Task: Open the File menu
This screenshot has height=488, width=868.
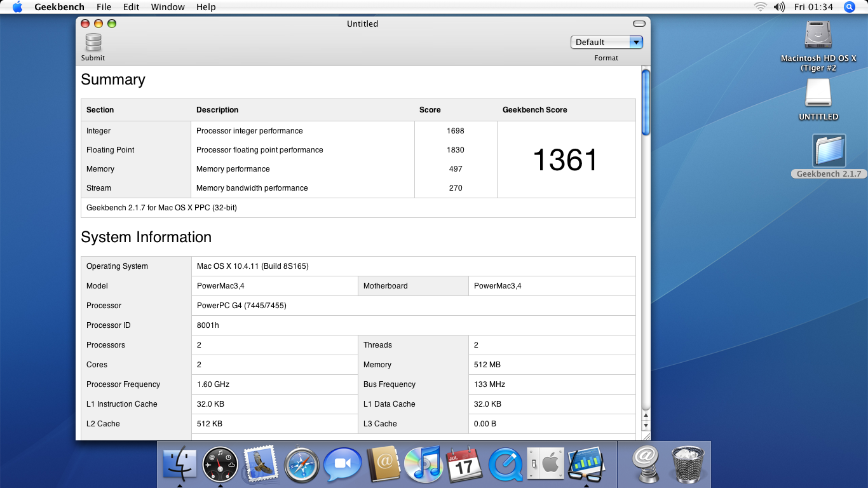Action: [x=104, y=7]
